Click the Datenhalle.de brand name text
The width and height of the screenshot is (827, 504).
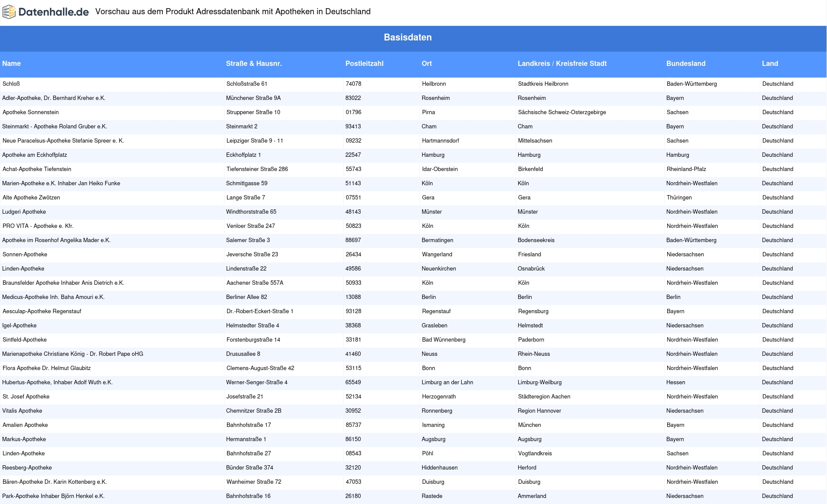[x=53, y=12]
